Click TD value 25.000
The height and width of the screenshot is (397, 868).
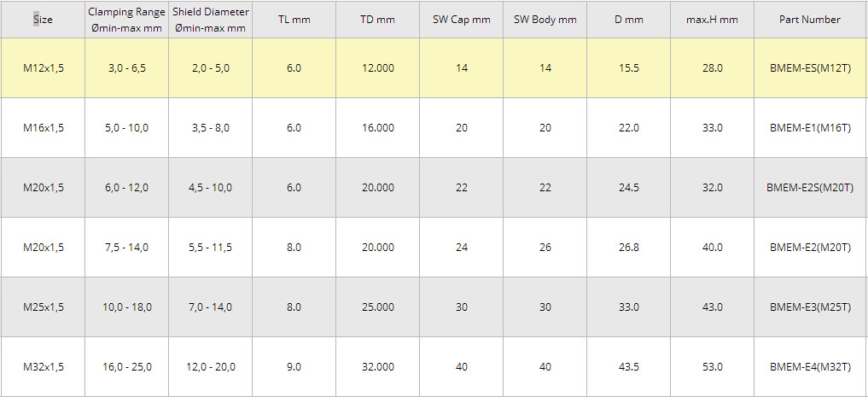click(377, 307)
